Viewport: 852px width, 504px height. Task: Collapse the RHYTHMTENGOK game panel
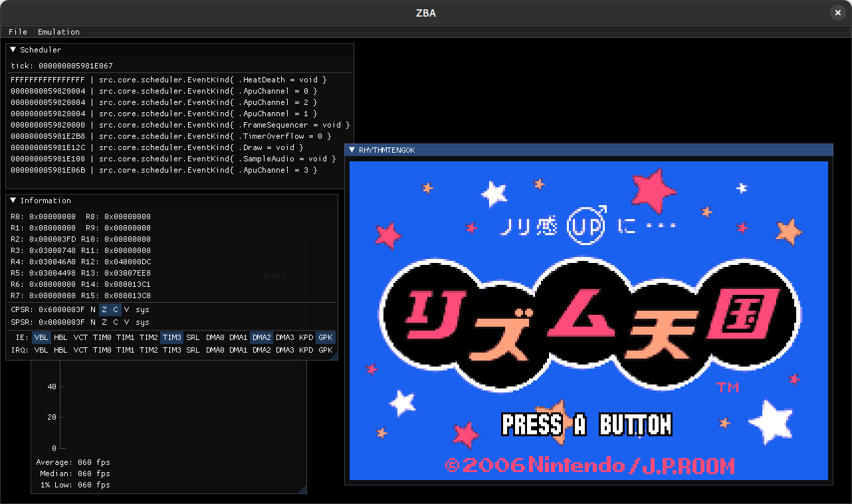[352, 149]
